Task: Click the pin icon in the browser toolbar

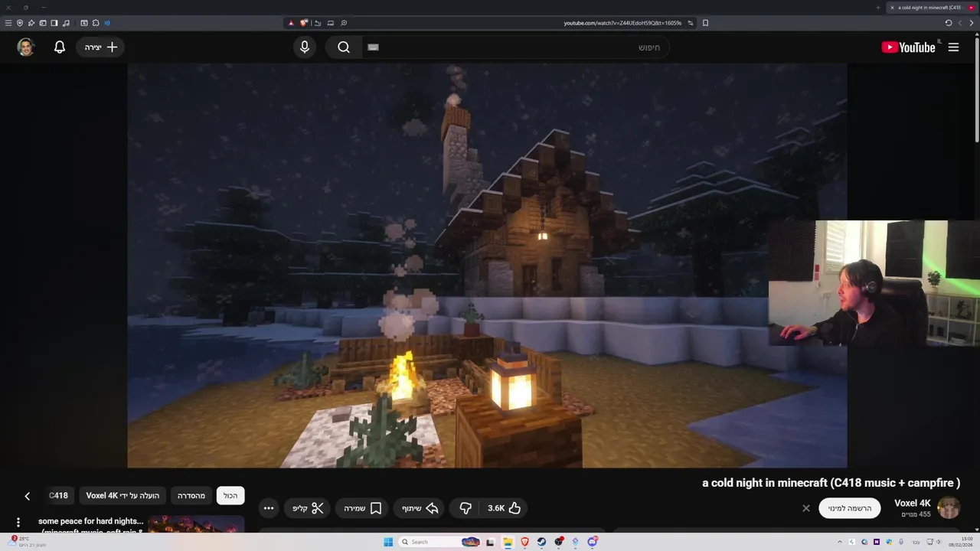Action: (x=31, y=23)
